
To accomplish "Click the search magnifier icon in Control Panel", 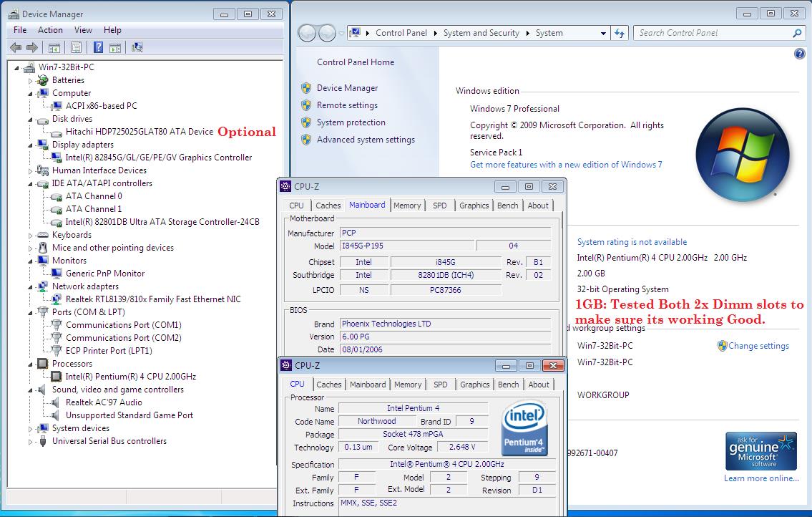I will click(798, 33).
